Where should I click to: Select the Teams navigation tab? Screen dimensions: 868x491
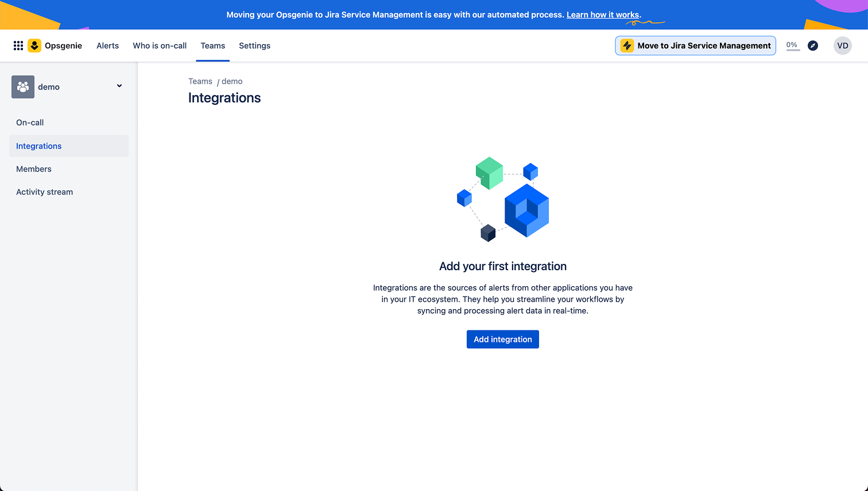(213, 46)
